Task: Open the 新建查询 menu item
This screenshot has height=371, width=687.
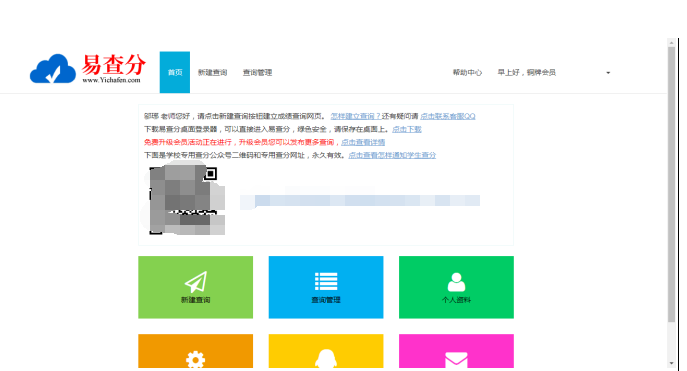Action: tap(212, 73)
